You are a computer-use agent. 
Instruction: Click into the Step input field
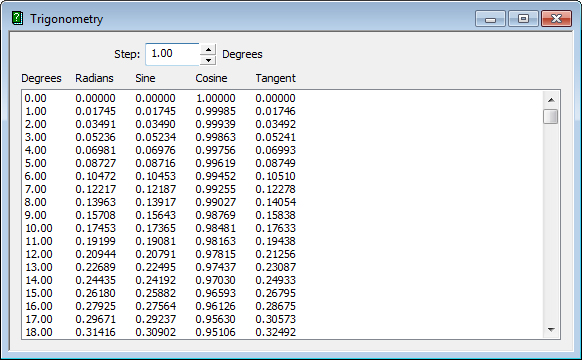click(173, 54)
